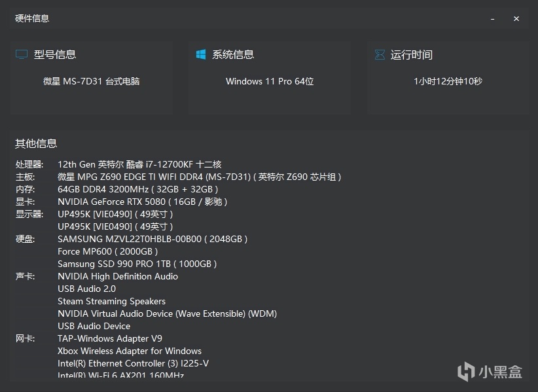Screen dimensions: 538x392
Task: Select the 系统信息 heading
Action: (233, 54)
